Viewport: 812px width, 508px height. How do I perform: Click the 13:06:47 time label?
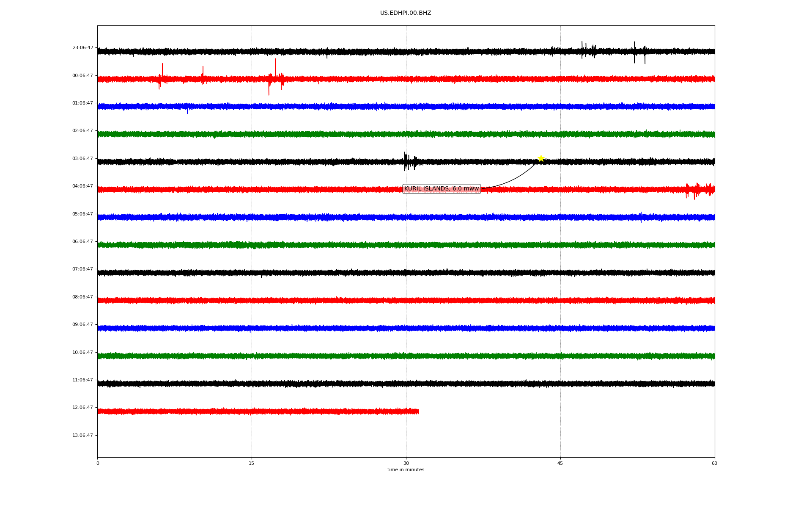tap(83, 436)
